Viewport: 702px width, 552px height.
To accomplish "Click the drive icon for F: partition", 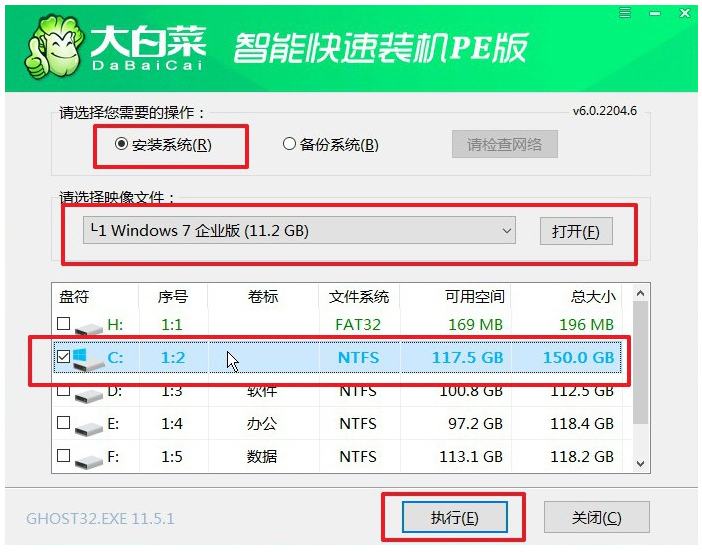I will [x=88, y=460].
